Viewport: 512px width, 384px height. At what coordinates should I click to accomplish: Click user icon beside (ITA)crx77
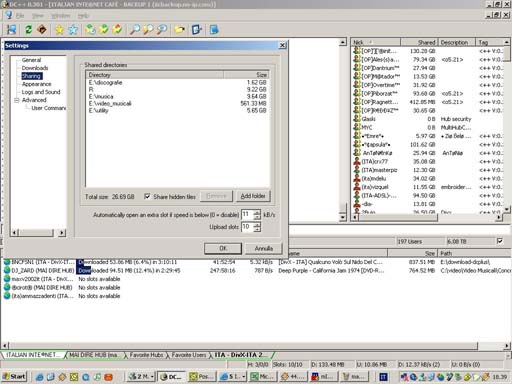(x=357, y=161)
